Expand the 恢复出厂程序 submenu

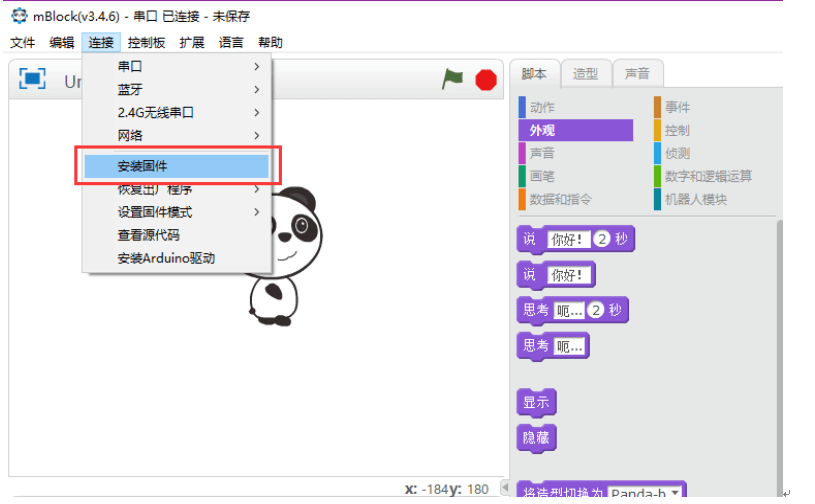(177, 189)
